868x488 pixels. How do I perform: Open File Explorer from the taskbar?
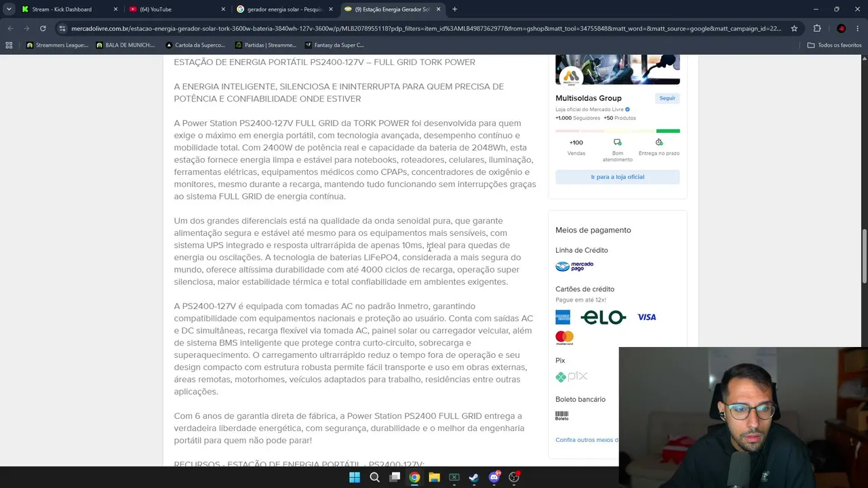click(434, 477)
